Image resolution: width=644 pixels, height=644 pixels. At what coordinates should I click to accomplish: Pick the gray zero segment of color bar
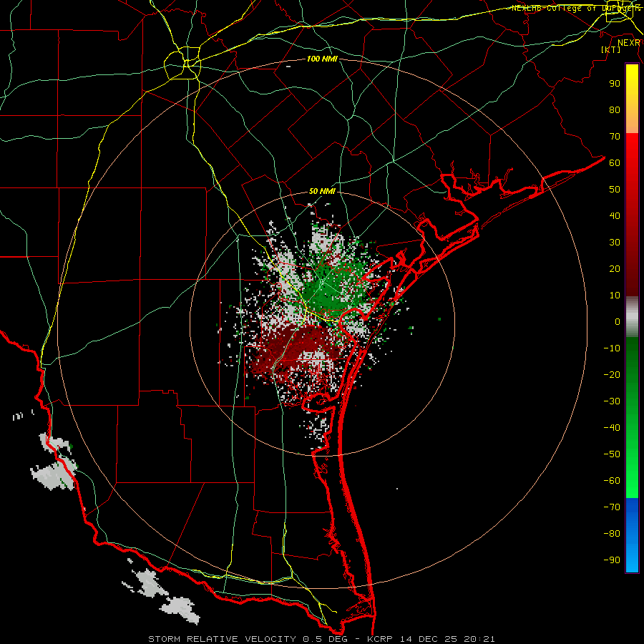[632, 317]
